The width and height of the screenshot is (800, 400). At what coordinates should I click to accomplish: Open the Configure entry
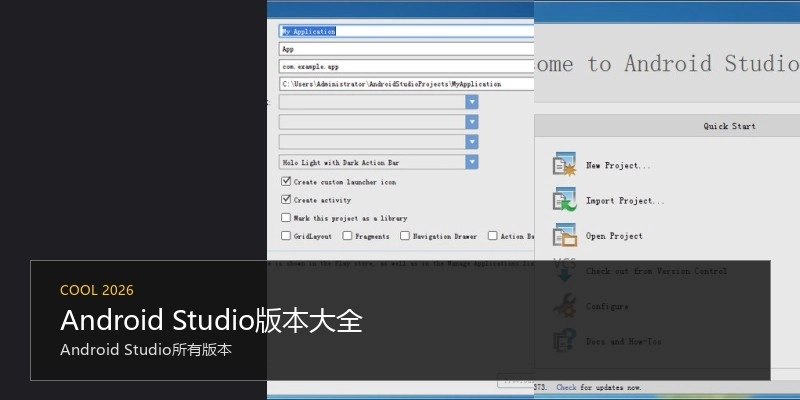point(607,307)
